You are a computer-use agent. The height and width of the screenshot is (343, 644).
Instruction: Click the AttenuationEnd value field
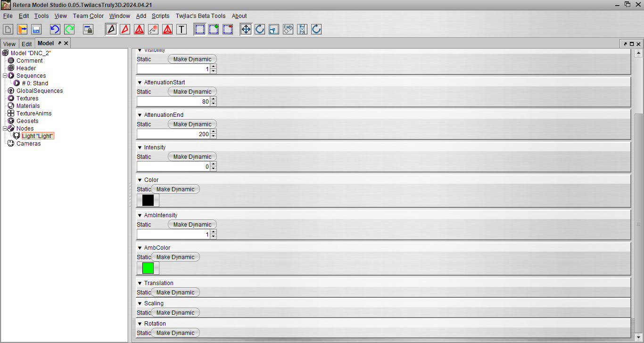tap(173, 134)
